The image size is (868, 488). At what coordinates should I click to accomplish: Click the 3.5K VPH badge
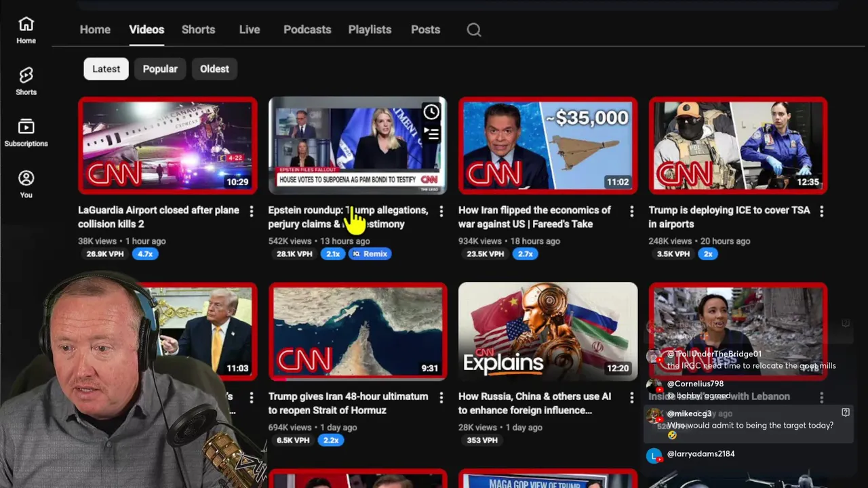click(673, 253)
